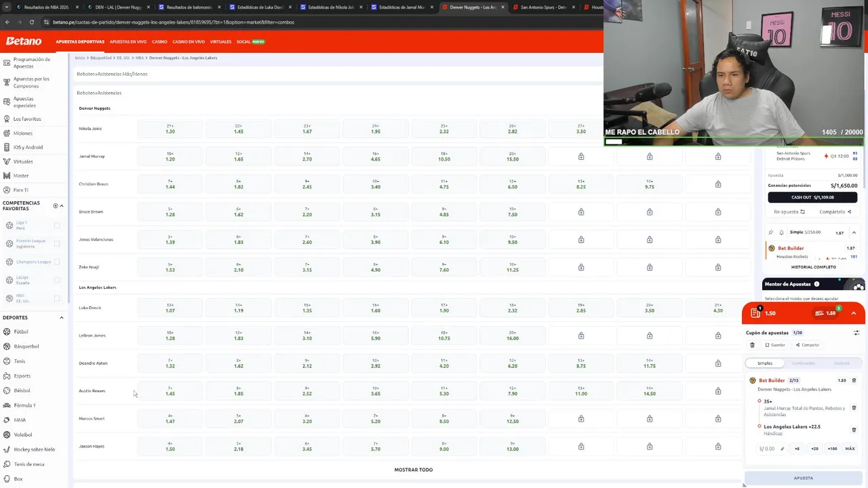Click Compartir in bet coupon
Image resolution: width=868 pixels, height=488 pixels.
807,345
